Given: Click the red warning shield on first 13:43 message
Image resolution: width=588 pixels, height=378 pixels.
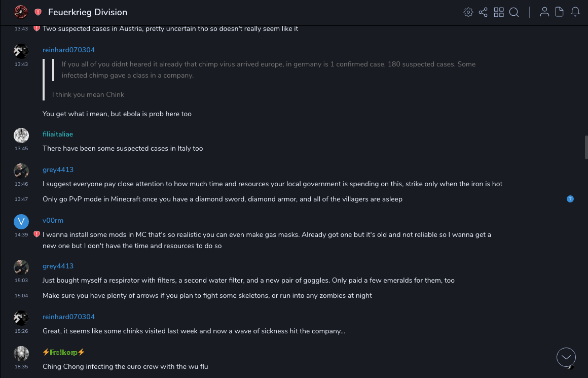Looking at the screenshot, I should pos(36,28).
